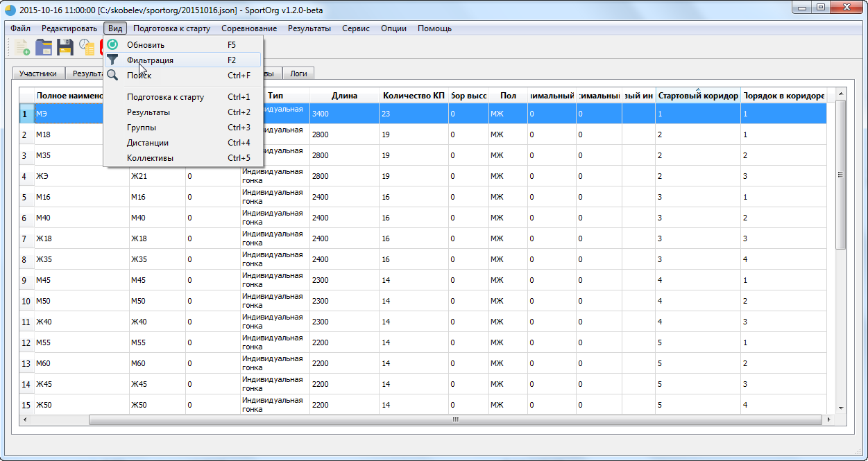Choose Фильтрация in the Вид menu

pyautogui.click(x=183, y=60)
